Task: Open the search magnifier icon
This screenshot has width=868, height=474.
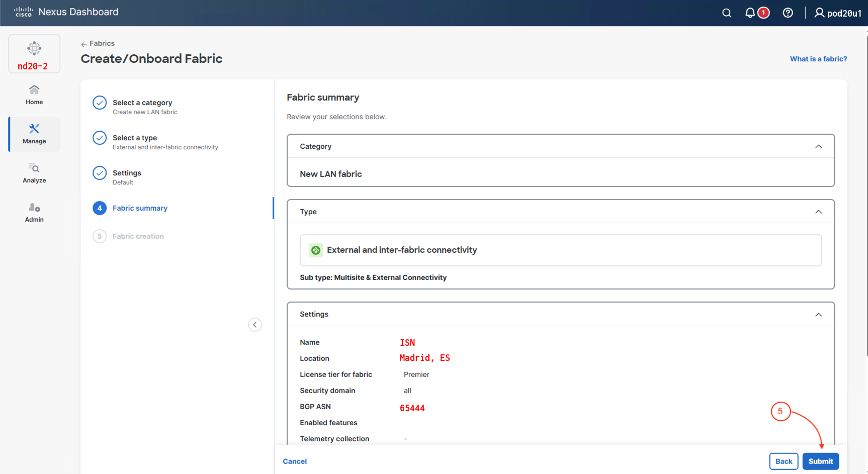Action: (x=727, y=13)
